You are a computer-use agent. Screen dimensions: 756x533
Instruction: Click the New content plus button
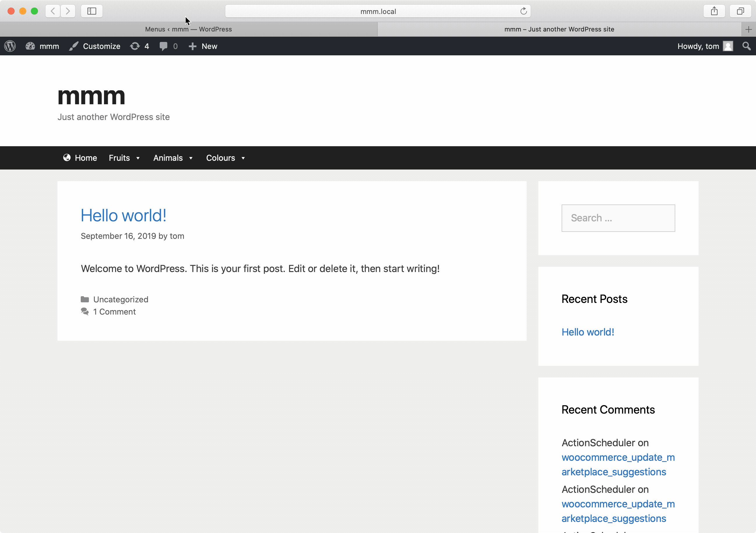(203, 46)
